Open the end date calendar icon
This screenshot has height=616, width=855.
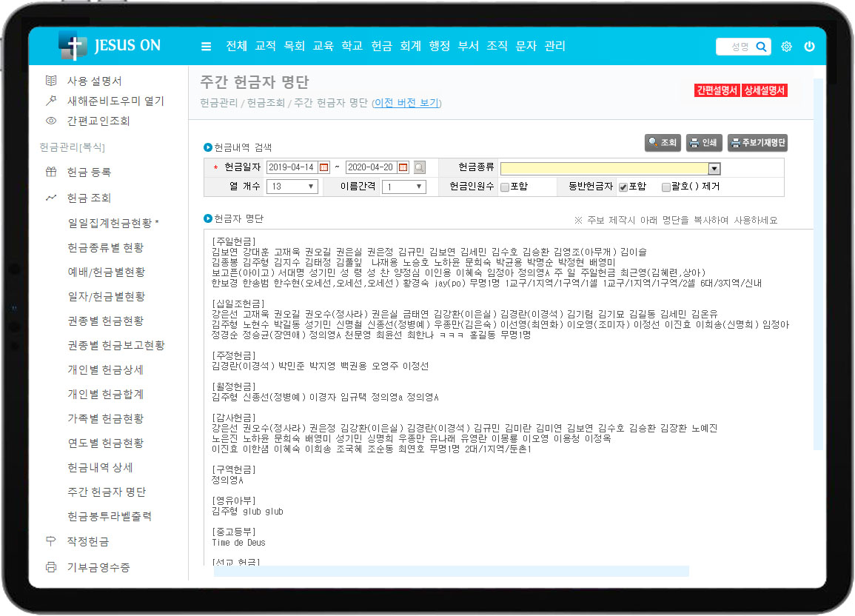(x=403, y=167)
